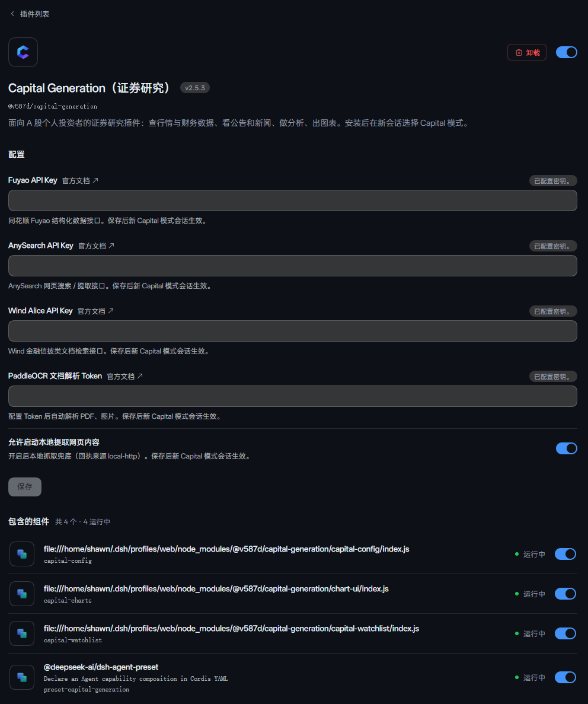
Task: Click the PaddleOCR 文档解析 Token input field
Action: (x=293, y=396)
